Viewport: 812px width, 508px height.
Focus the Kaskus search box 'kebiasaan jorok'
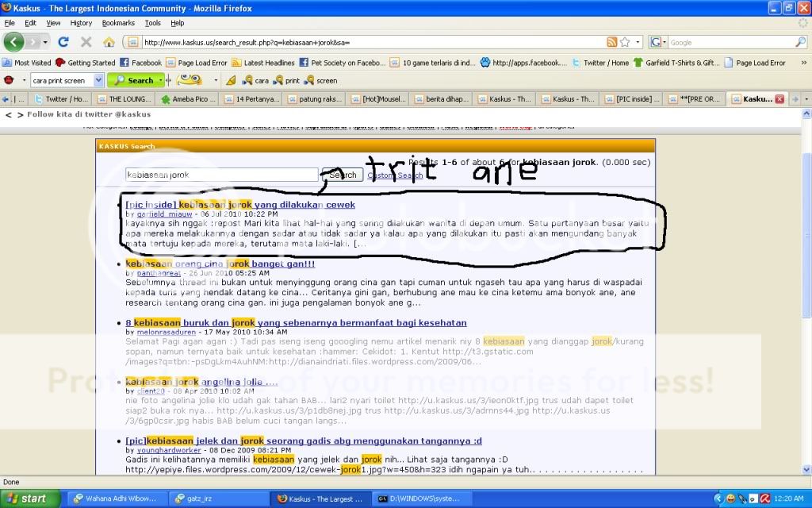(222, 175)
